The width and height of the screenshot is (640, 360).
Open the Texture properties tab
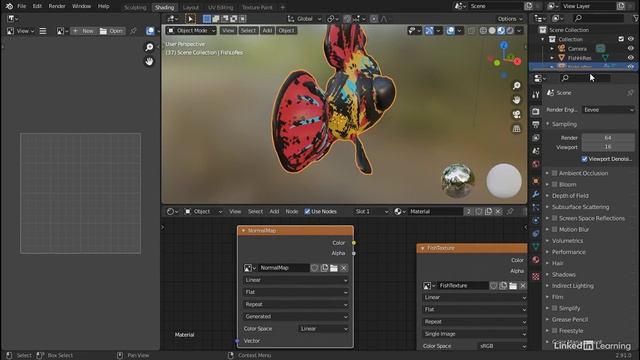pos(536,276)
